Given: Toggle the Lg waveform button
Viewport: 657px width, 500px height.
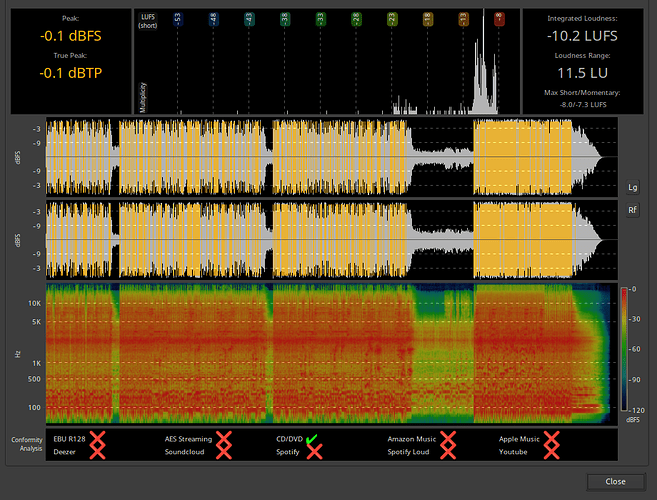Looking at the screenshot, I should point(632,187).
